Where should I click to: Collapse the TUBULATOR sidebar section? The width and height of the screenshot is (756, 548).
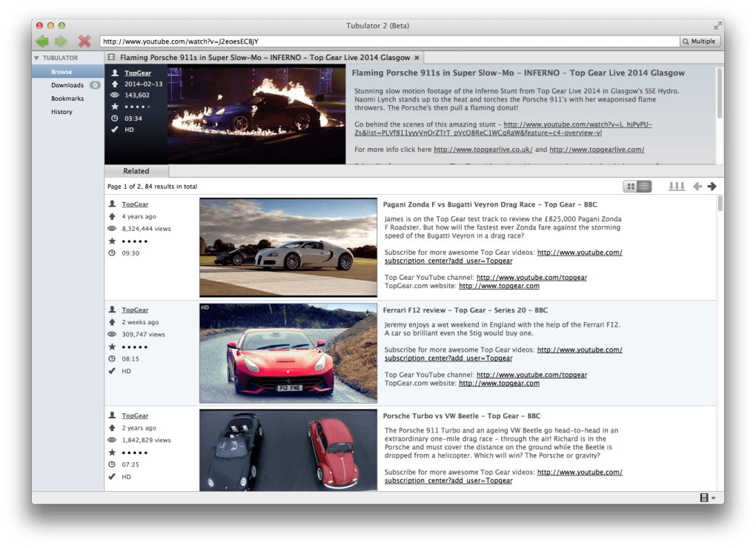(36, 58)
